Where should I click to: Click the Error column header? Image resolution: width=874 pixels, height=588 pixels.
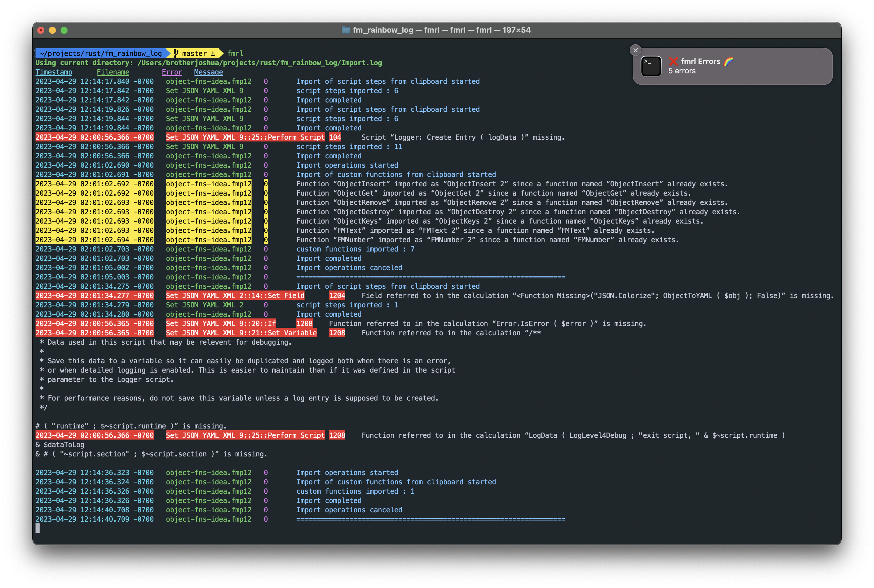coord(172,72)
